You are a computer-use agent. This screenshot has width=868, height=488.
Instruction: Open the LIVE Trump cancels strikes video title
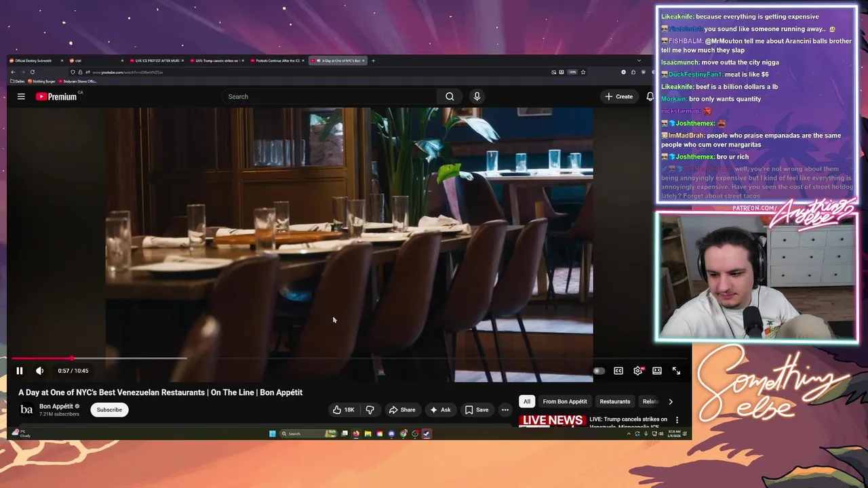629,422
